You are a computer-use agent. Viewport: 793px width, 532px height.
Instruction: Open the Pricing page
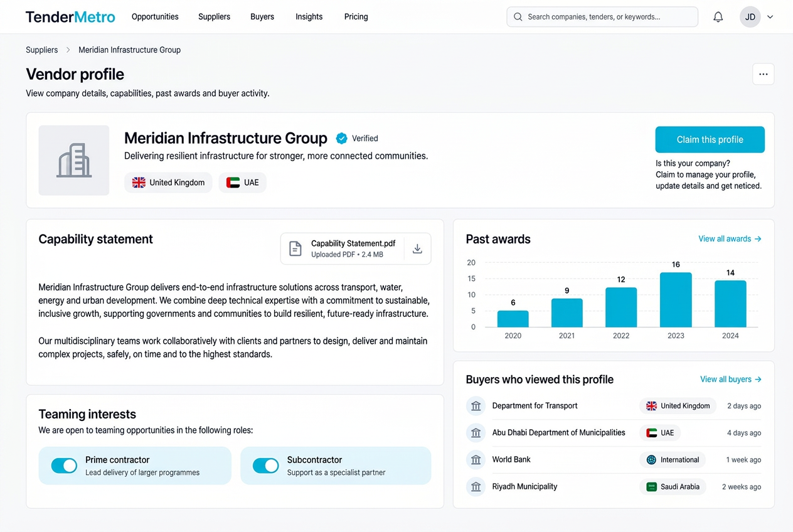(356, 17)
